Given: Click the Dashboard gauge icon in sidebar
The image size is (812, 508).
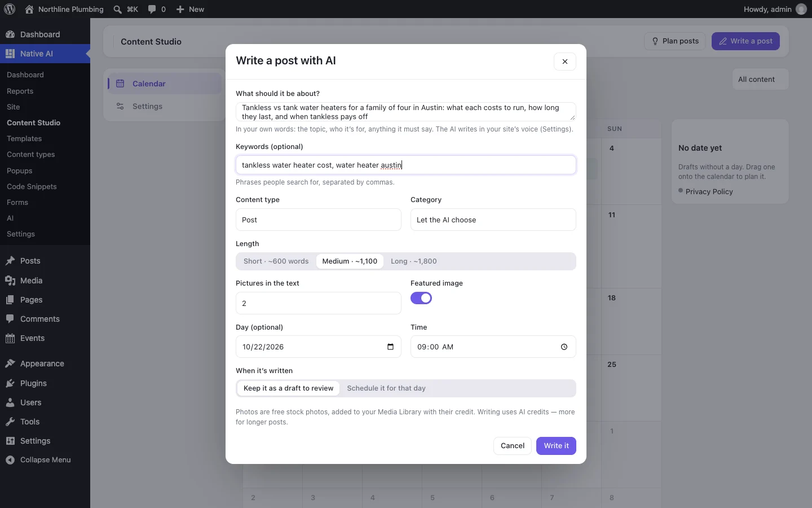Looking at the screenshot, I should tap(10, 34).
